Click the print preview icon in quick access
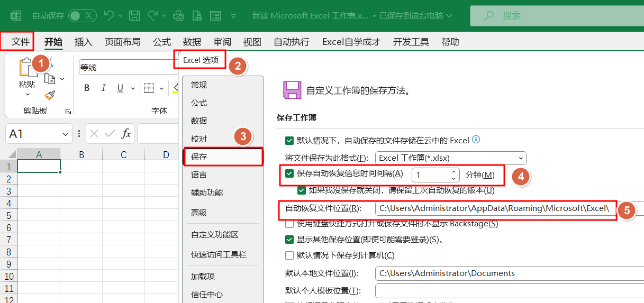 click(179, 16)
